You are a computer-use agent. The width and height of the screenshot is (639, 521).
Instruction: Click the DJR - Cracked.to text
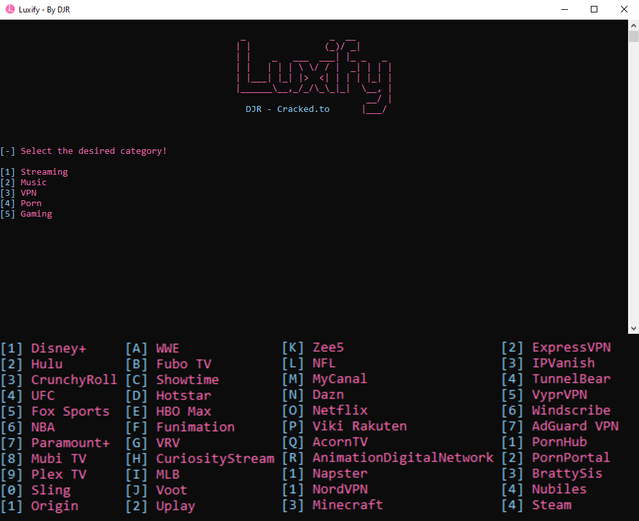(287, 109)
